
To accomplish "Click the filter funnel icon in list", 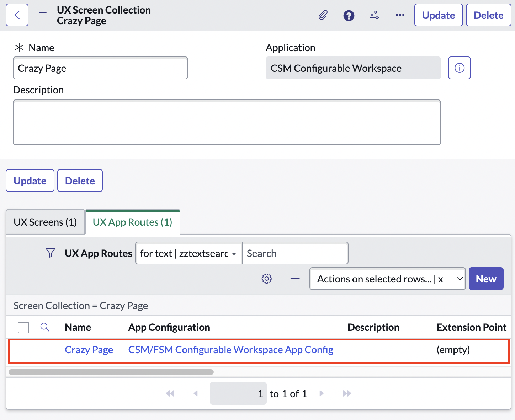I will coord(51,253).
